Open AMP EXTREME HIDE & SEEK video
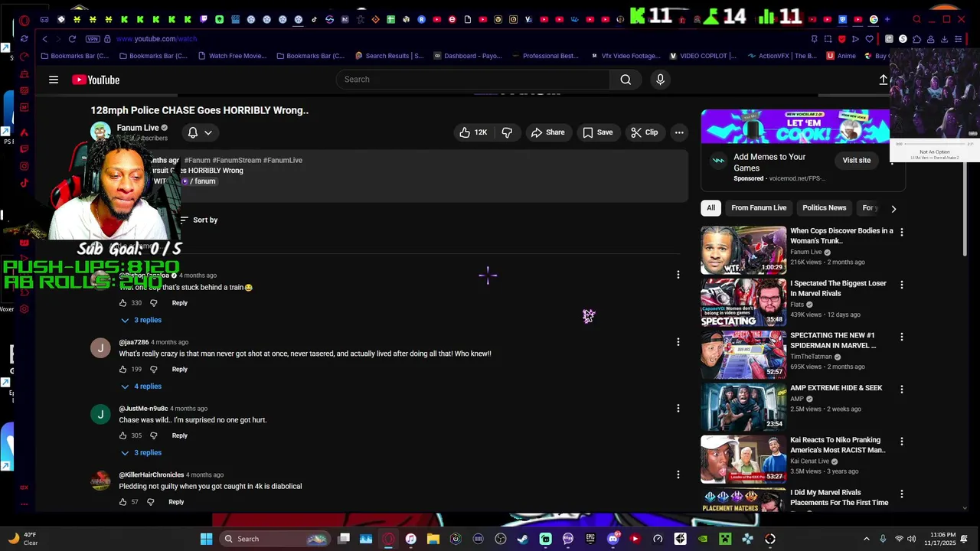 coord(836,388)
